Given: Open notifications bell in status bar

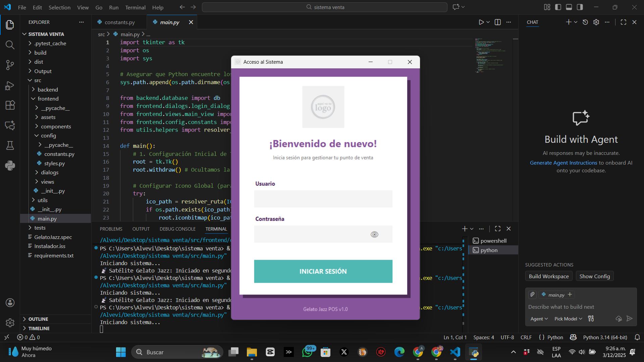Looking at the screenshot, I should click(637, 338).
